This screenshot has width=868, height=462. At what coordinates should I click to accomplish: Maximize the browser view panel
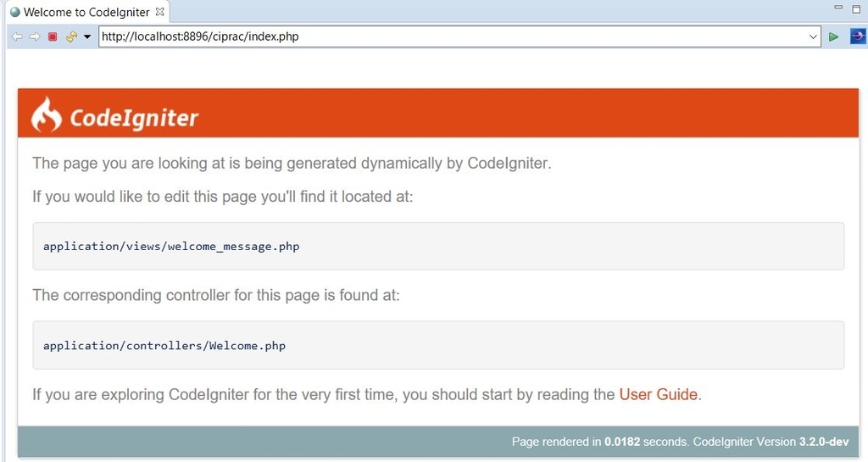[x=856, y=8]
